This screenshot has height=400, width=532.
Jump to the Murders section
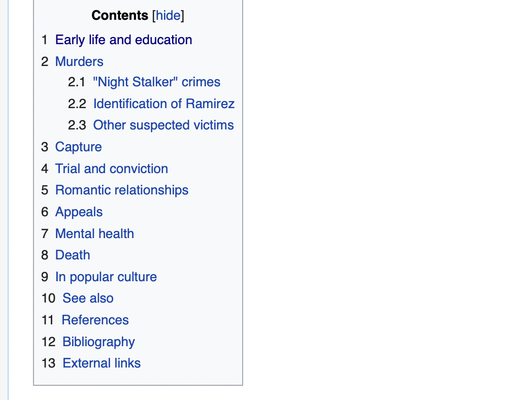[79, 62]
